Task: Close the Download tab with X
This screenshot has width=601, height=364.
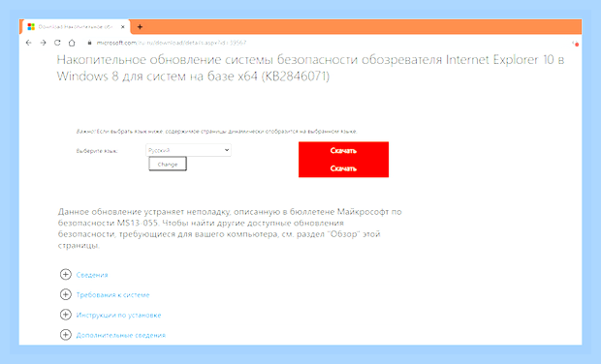Action: point(123,27)
